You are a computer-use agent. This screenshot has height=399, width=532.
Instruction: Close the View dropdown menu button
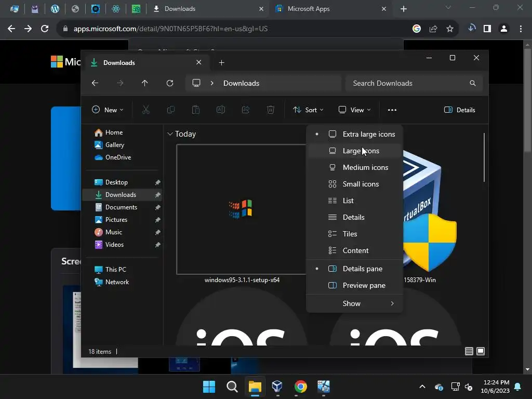click(354, 110)
